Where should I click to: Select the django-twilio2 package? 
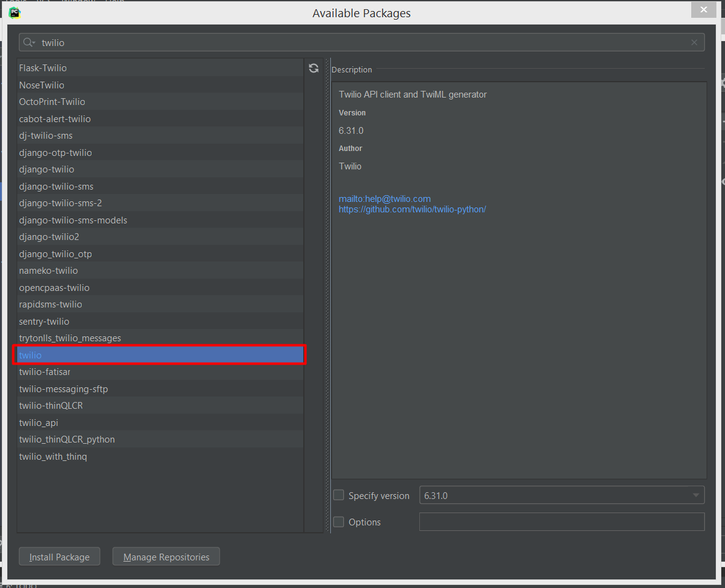[x=160, y=237]
